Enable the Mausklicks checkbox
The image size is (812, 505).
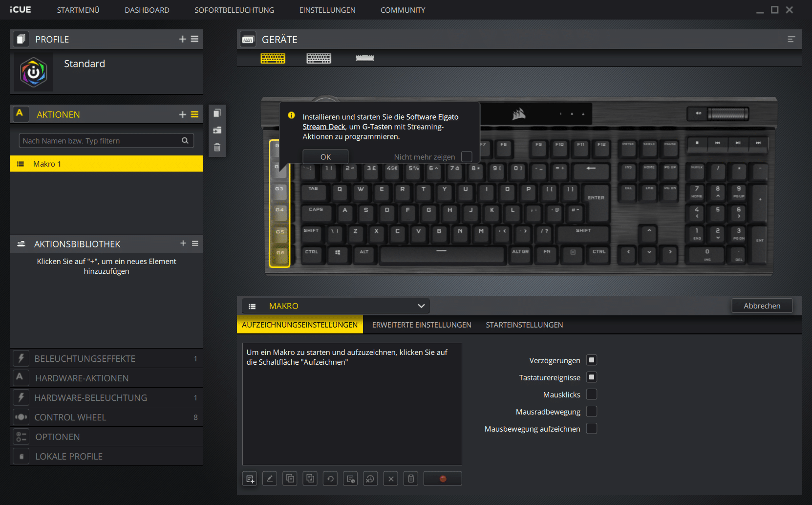coord(592,395)
